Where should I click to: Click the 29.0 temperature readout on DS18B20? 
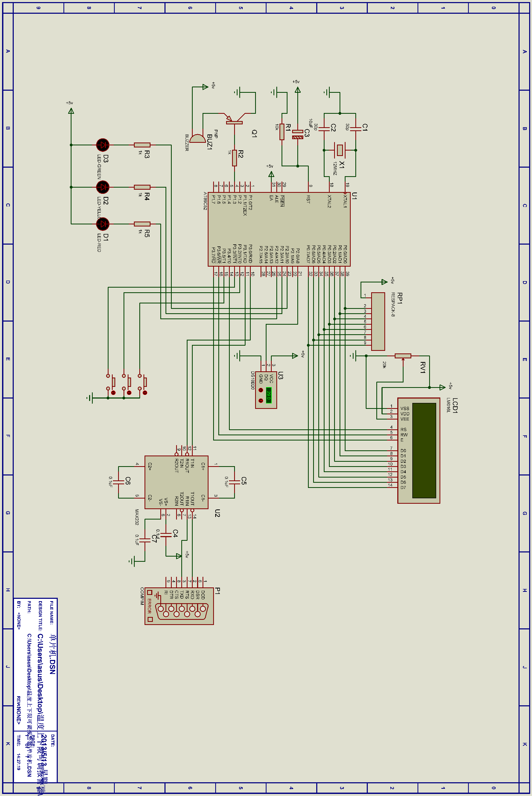point(269,395)
